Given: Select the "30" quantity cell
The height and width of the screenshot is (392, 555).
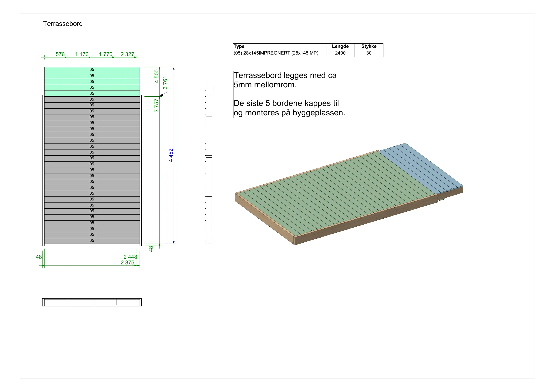Looking at the screenshot, I should click(x=369, y=53).
